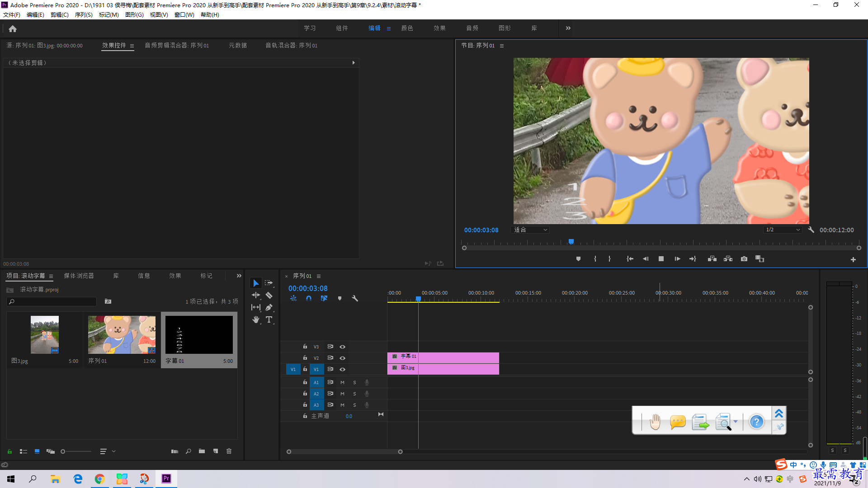Create new bin folder icon
Screen dimensions: 868x488
pos(202,451)
